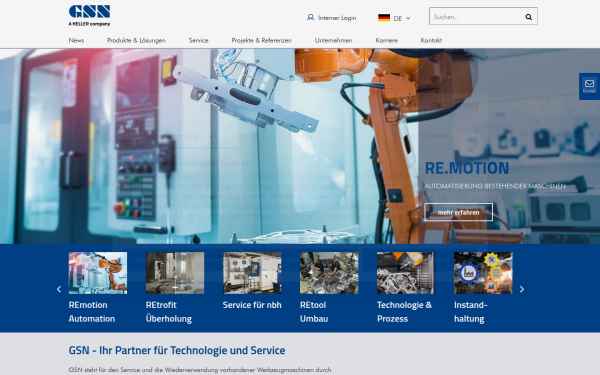Image resolution: width=600 pixels, height=375 pixels.
Task: Click the German flag icon
Action: pos(384,18)
